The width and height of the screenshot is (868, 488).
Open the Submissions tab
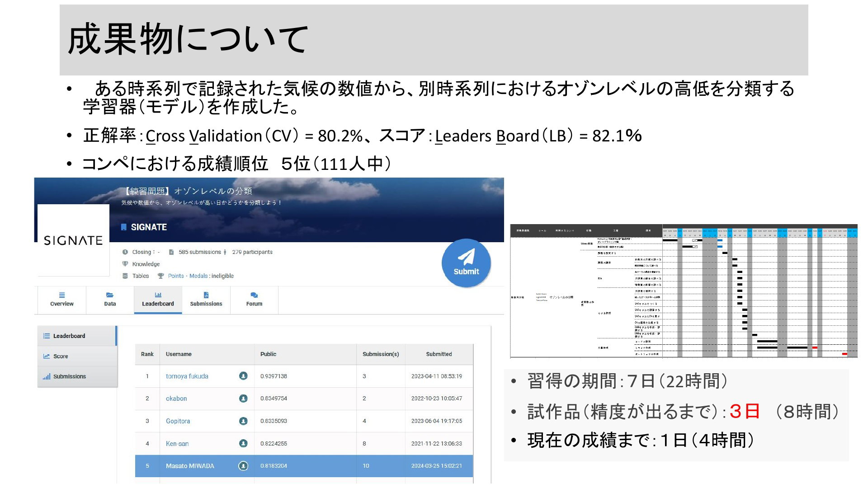tap(206, 300)
